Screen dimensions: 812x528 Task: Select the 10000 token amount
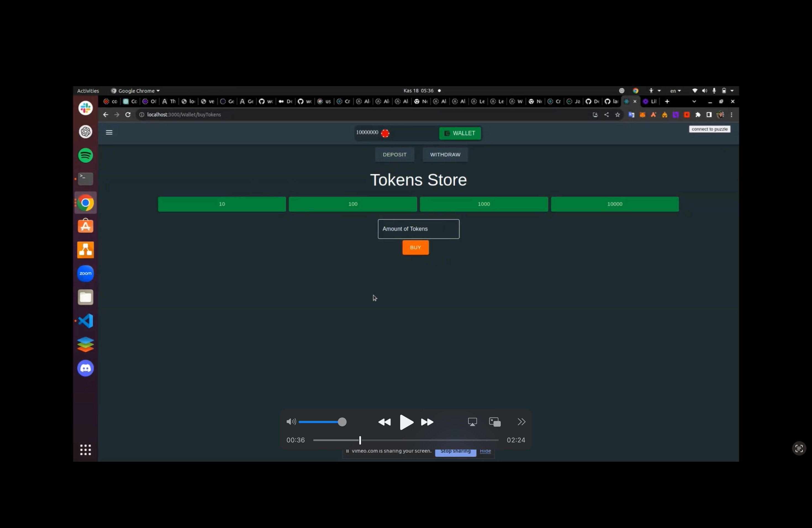[614, 204]
